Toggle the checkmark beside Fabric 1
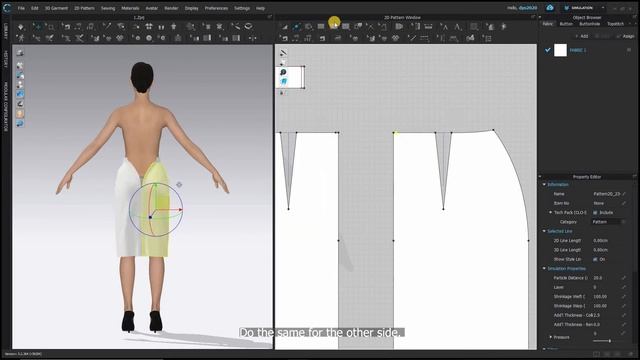 point(548,50)
